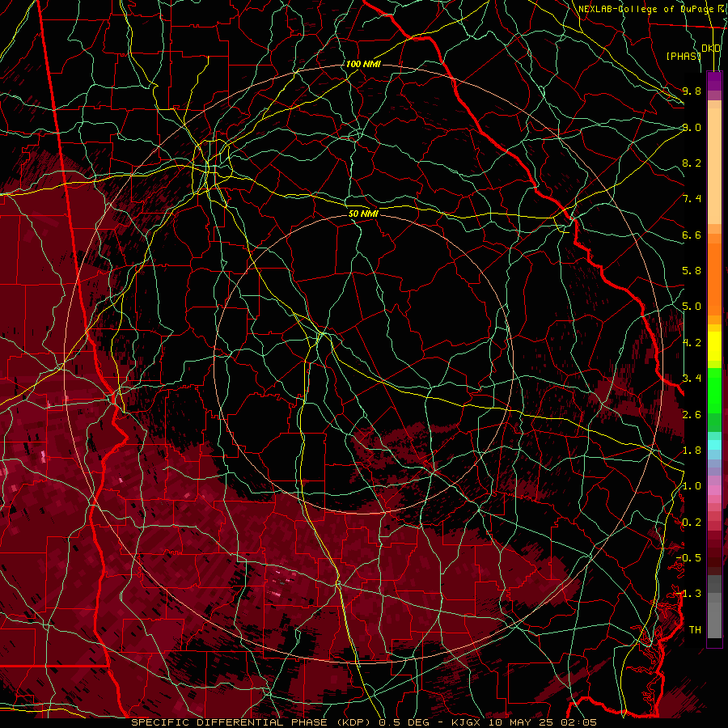This screenshot has height=728, width=728.
Task: Click the 6.6 value on the color scale
Action: click(x=692, y=235)
